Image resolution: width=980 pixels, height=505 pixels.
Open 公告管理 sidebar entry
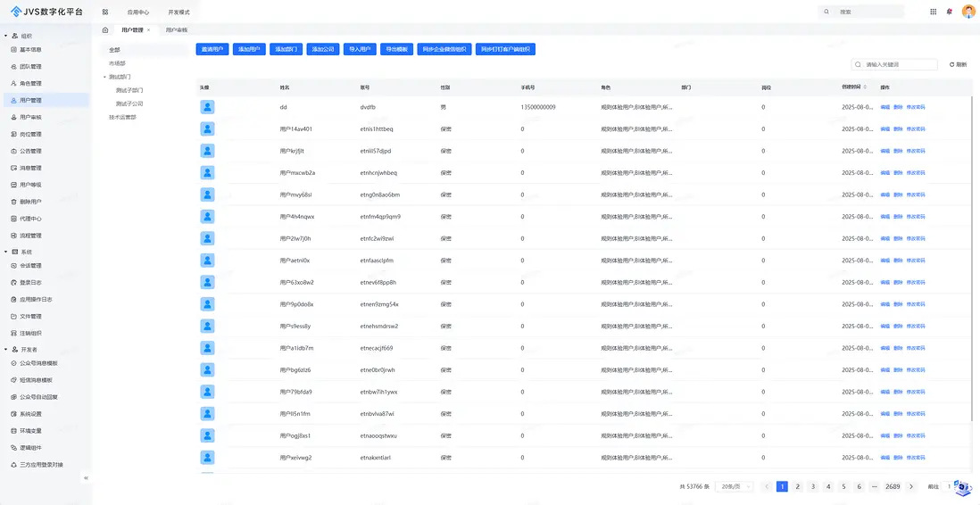[x=30, y=151]
